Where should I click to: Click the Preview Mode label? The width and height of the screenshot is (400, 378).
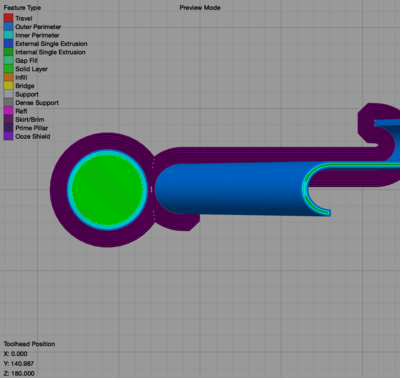pyautogui.click(x=200, y=8)
